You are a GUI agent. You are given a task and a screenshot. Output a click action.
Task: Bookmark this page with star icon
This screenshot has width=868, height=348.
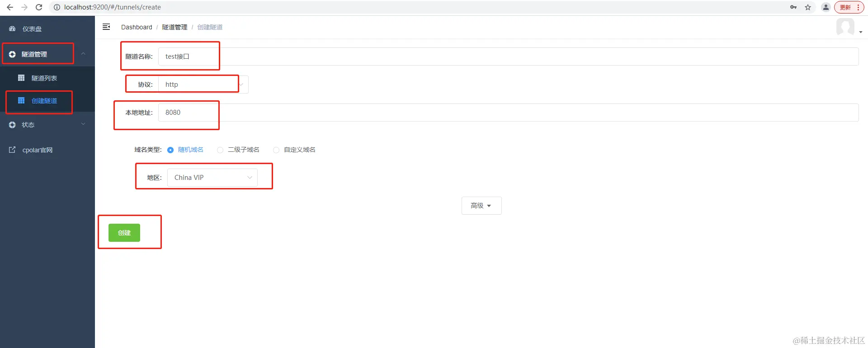808,7
